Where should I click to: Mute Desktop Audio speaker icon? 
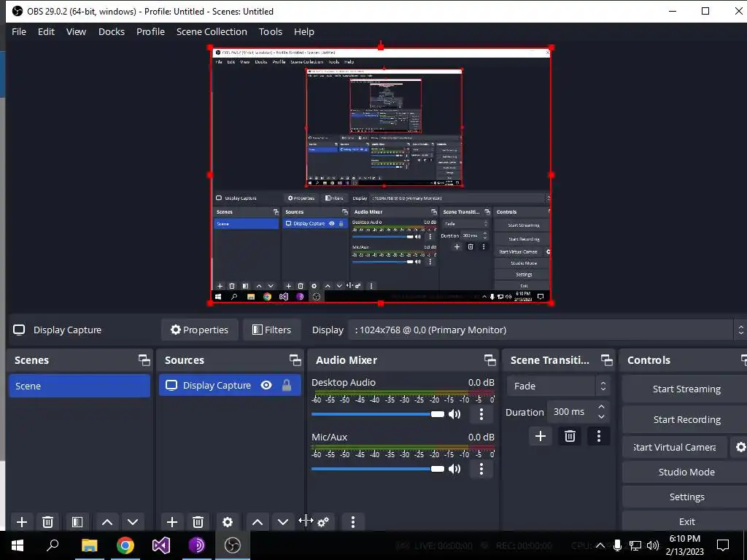coord(454,414)
